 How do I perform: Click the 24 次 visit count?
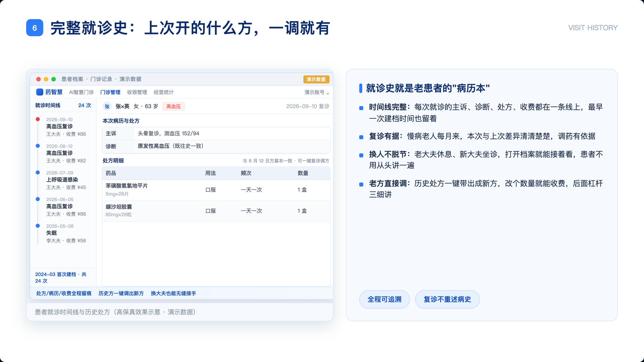(x=85, y=105)
